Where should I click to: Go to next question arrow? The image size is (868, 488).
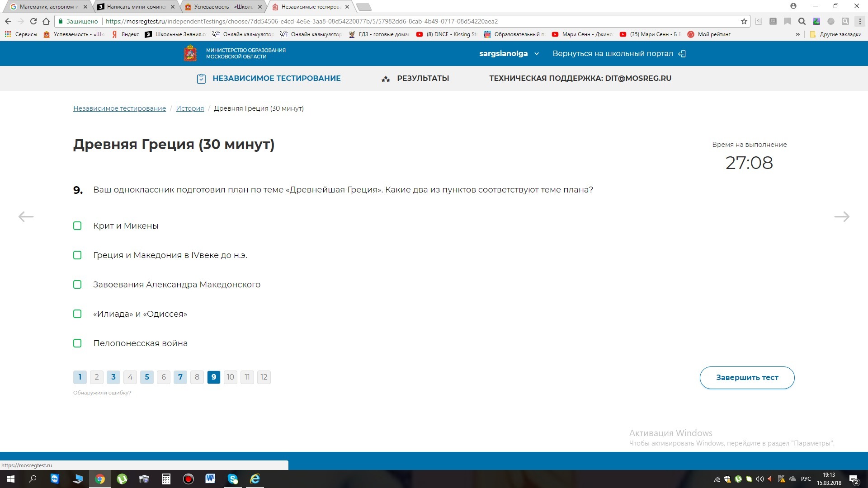point(841,217)
